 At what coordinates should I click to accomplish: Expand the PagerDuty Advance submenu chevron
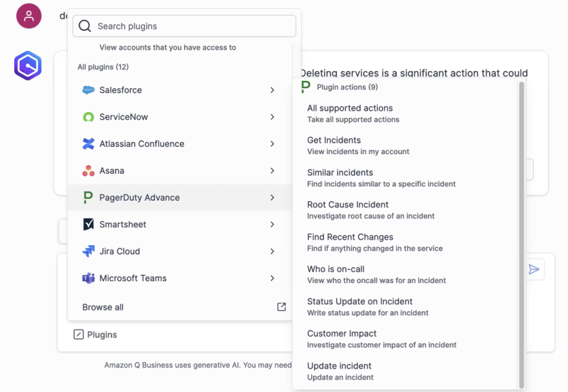click(x=272, y=198)
